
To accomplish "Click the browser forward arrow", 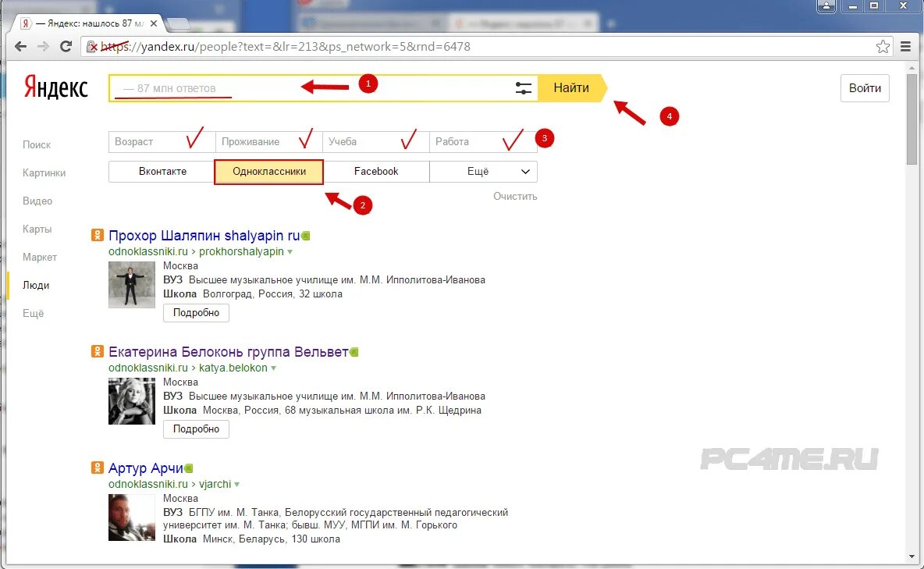I will click(43, 47).
